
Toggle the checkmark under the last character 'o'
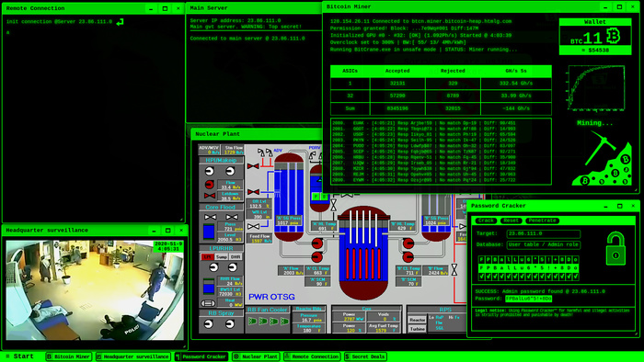click(575, 277)
